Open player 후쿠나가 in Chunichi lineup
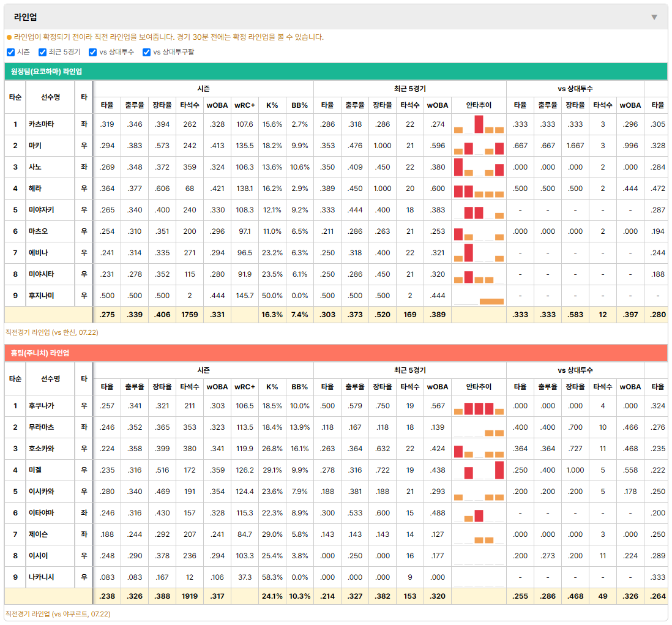 [x=42, y=406]
